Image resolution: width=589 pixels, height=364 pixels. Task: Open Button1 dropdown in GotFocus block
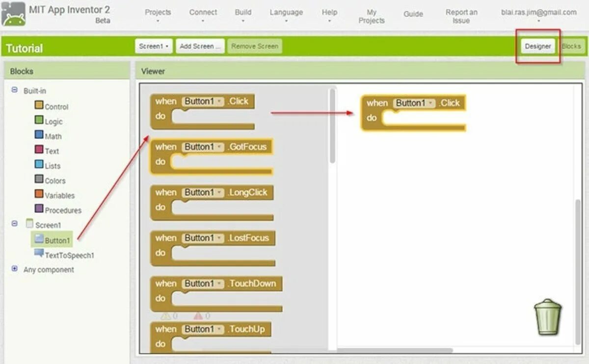203,147
